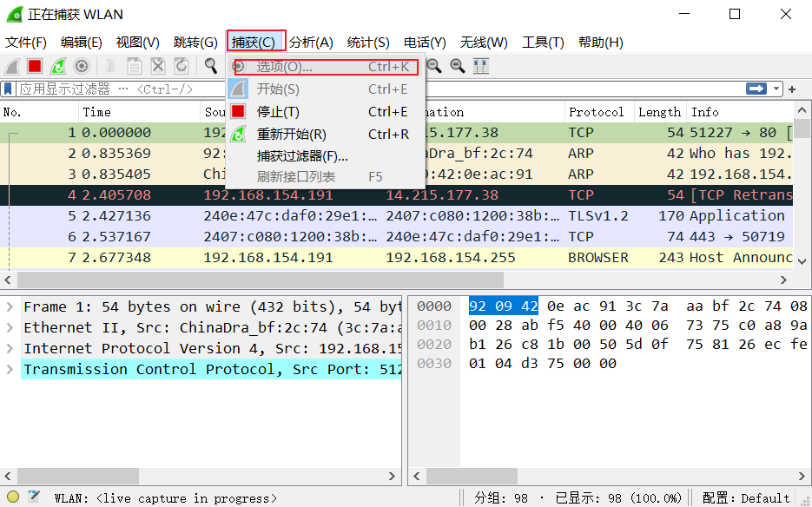
Task: Expand the Ethernet II tree node
Action: click(10, 328)
